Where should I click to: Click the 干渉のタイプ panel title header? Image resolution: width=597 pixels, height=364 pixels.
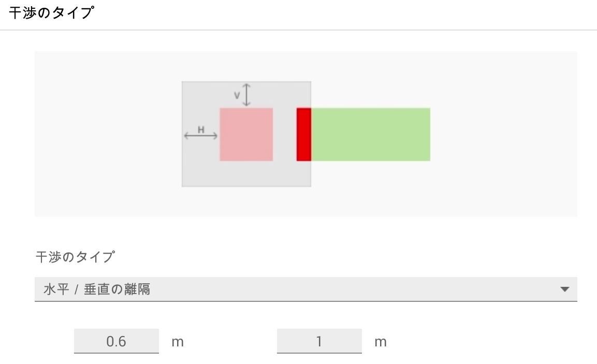51,13
